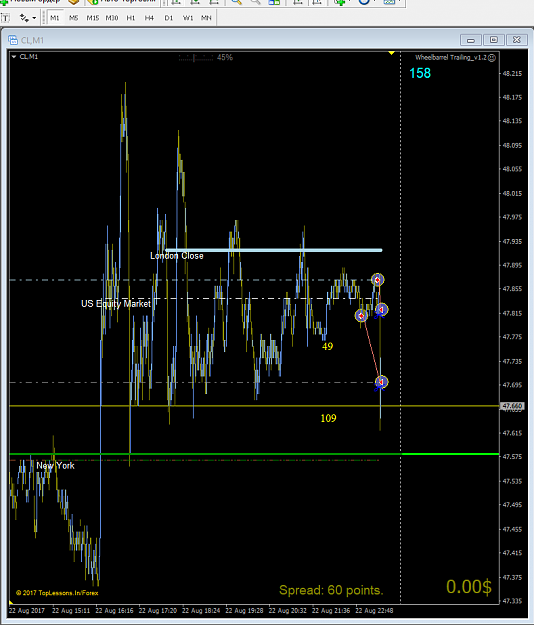The image size is (534, 625).
Task: Click the 22 Aug 22:48 time label
Action: pyautogui.click(x=374, y=611)
